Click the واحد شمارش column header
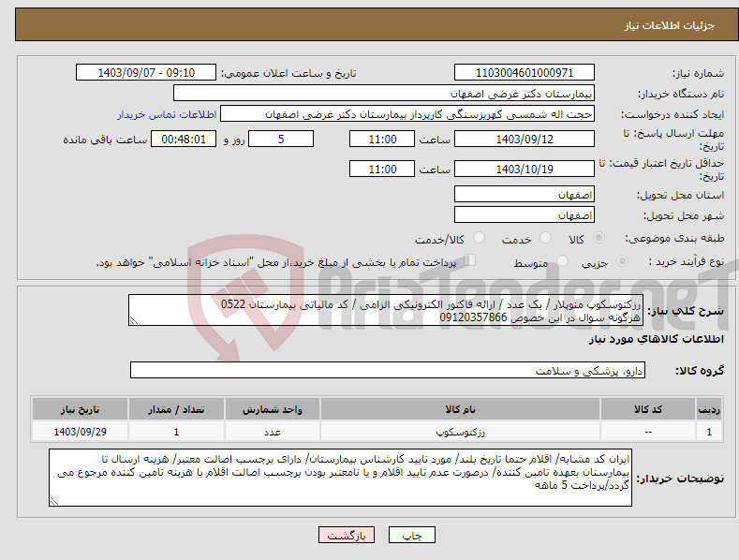The height and width of the screenshot is (560, 739). point(273,409)
